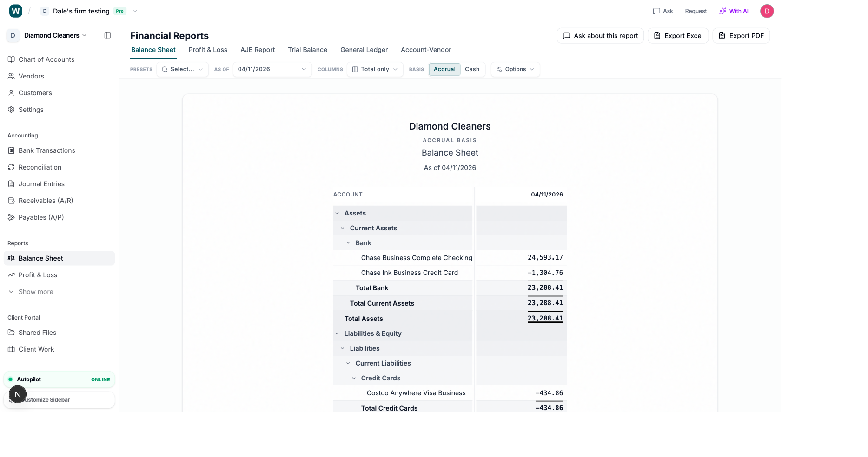Click the Export Excel button
868x457 pixels.
678,35
